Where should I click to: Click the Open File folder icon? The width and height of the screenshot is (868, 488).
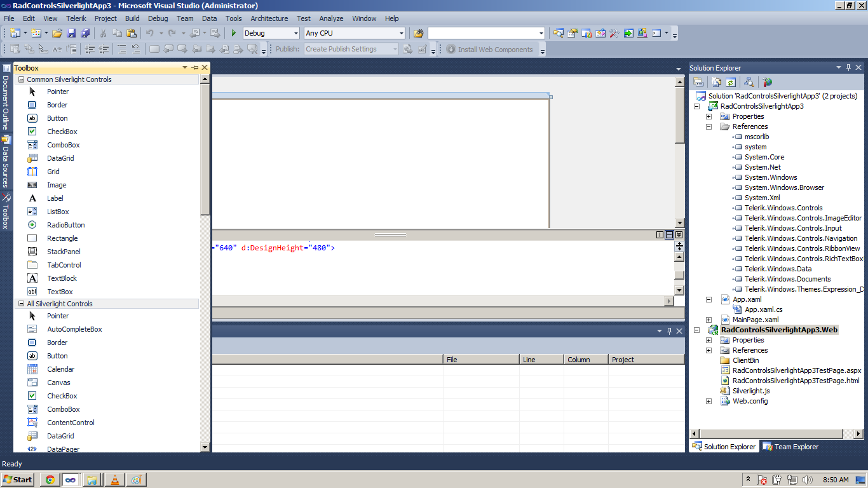tap(57, 33)
